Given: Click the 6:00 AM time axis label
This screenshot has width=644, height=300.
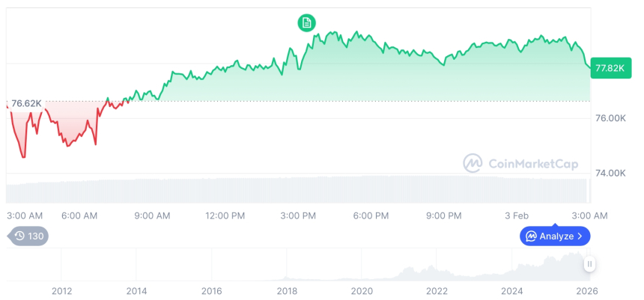Looking at the screenshot, I should coord(79,215).
